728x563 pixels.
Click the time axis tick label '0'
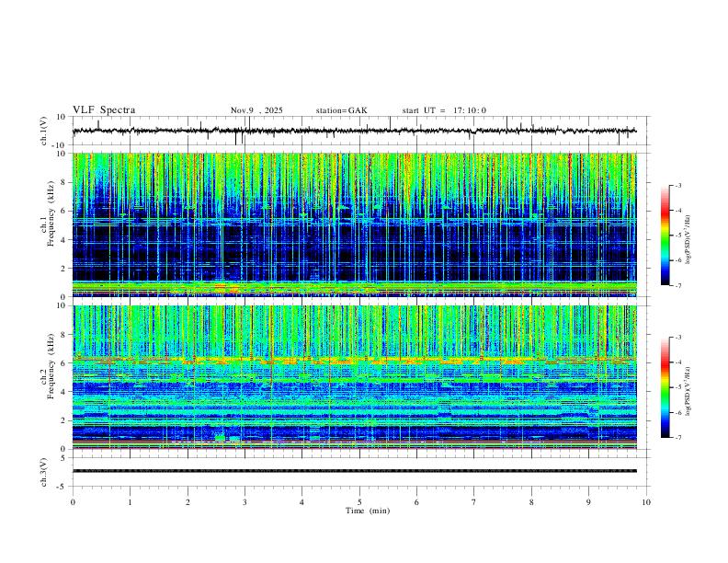73,502
